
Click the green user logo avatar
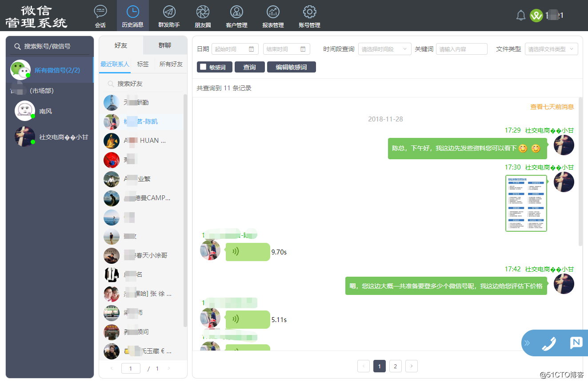click(x=536, y=16)
